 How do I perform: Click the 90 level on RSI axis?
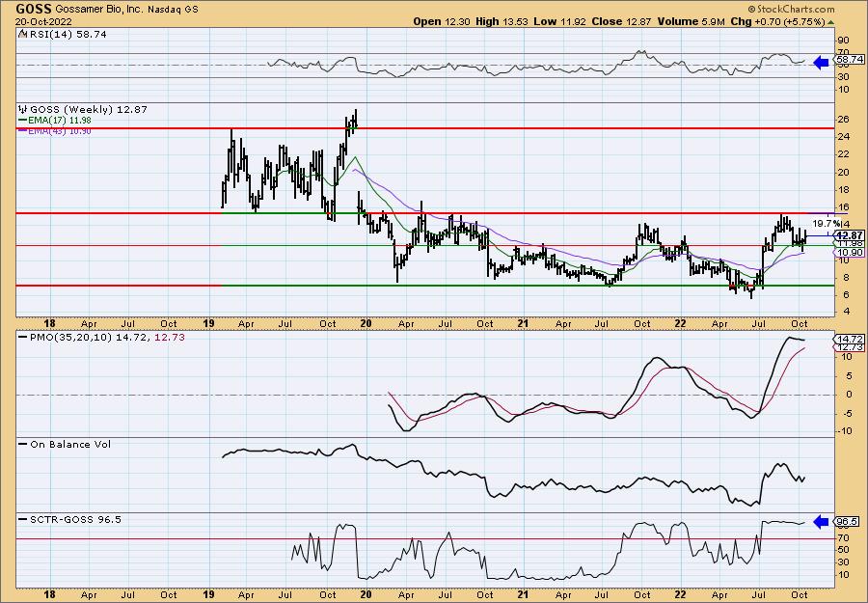coord(844,41)
